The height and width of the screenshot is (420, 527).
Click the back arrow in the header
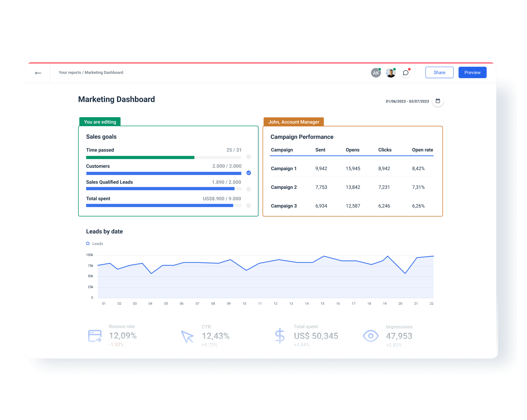point(38,73)
